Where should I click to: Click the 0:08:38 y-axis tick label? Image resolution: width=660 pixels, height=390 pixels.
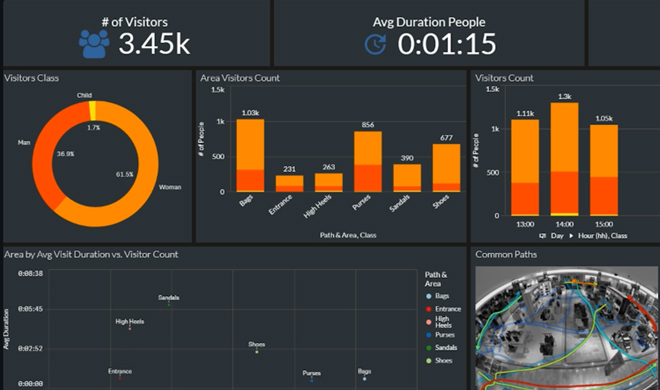30,273
